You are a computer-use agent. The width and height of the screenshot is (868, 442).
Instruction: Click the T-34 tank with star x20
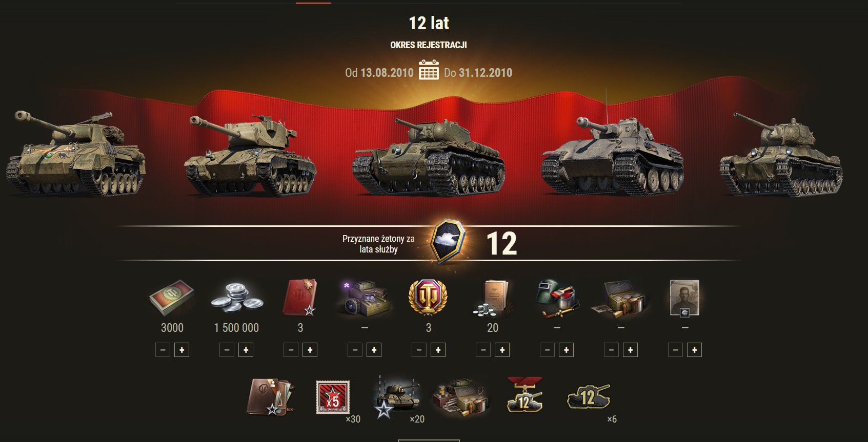tap(397, 397)
